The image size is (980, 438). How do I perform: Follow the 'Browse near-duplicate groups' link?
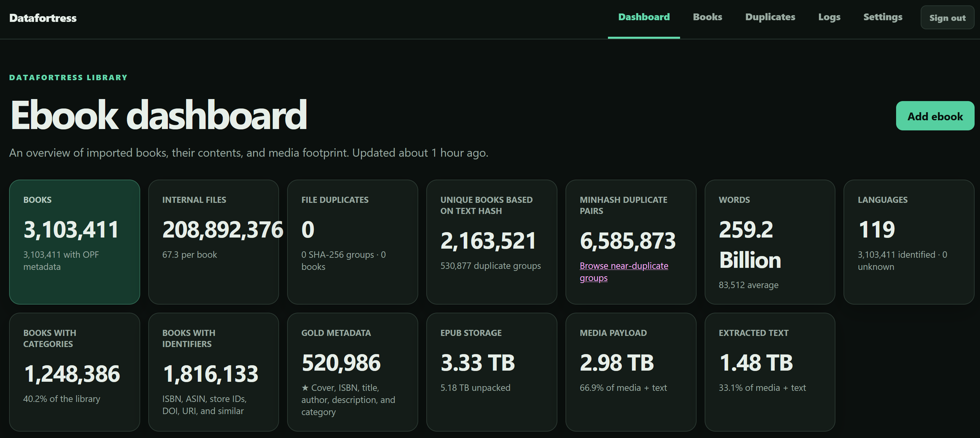[x=624, y=272]
